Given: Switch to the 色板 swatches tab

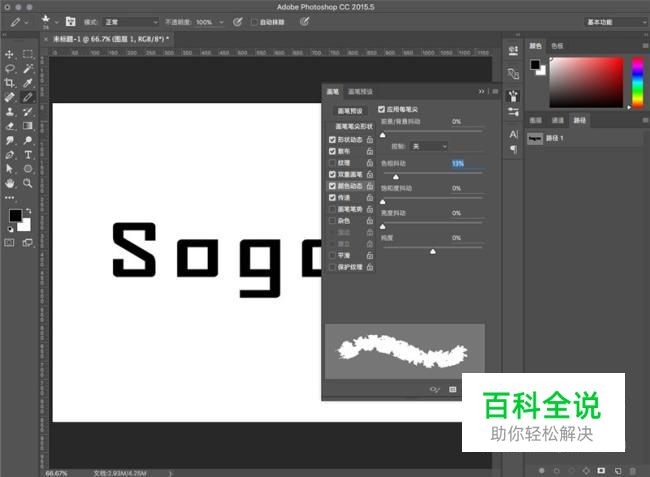Looking at the screenshot, I should 557,46.
